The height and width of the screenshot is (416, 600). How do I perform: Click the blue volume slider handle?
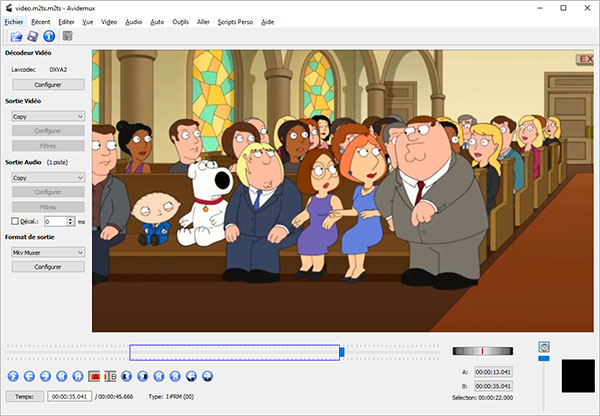(x=544, y=358)
